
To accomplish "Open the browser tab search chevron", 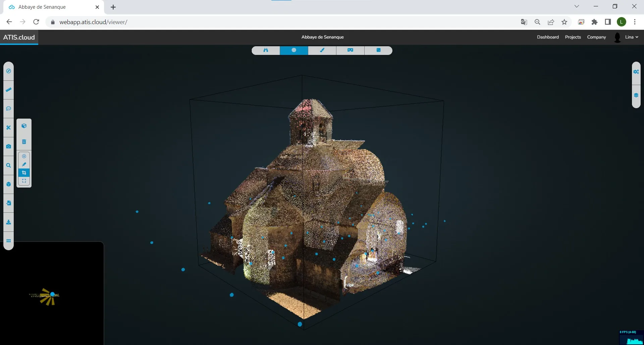I will point(577,6).
